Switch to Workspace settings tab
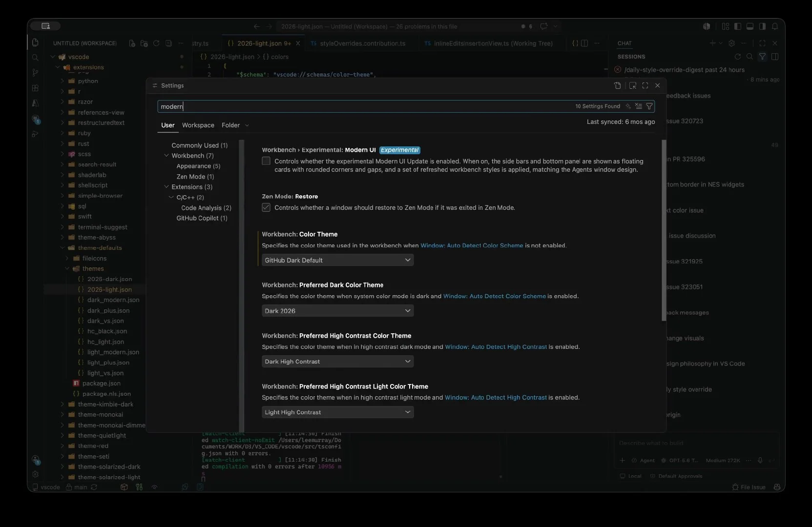Screen dimensions: 812x527 [198, 125]
